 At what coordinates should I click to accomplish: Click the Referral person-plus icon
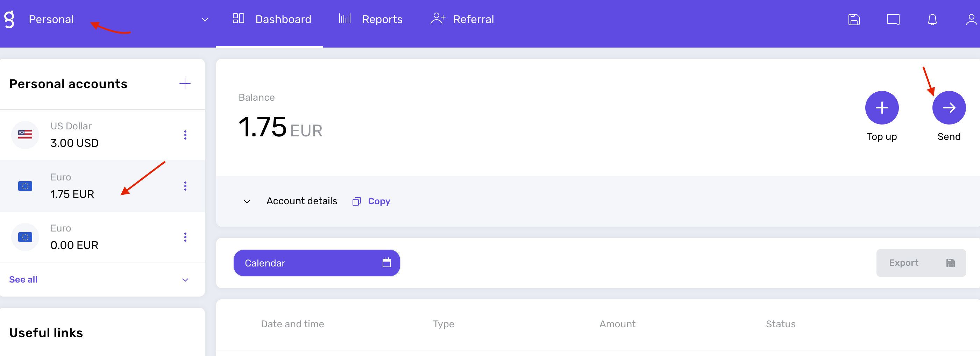pos(438,19)
